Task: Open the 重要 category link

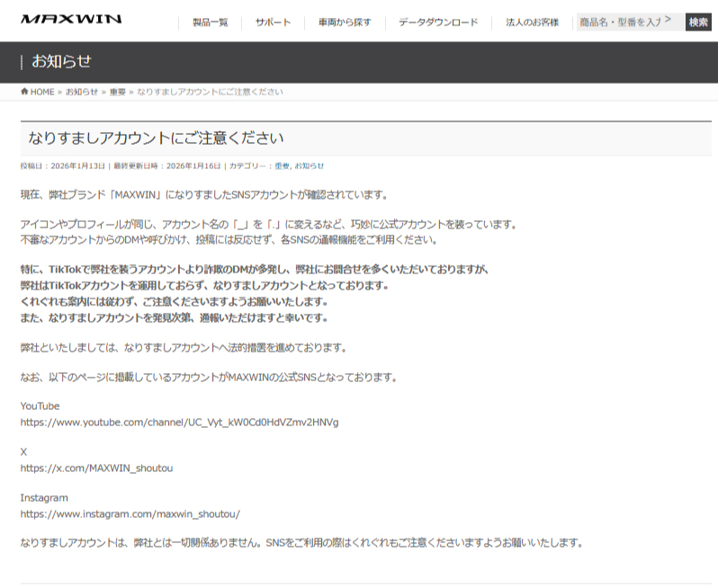Action: point(283,166)
